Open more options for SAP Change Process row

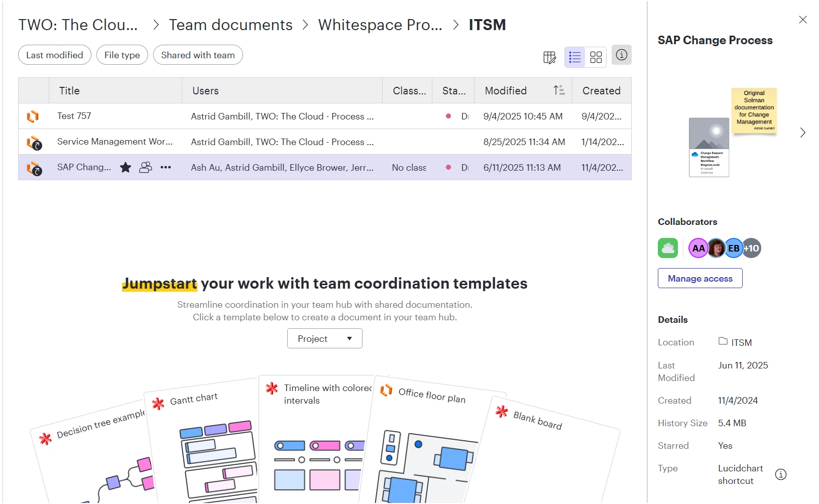[166, 167]
